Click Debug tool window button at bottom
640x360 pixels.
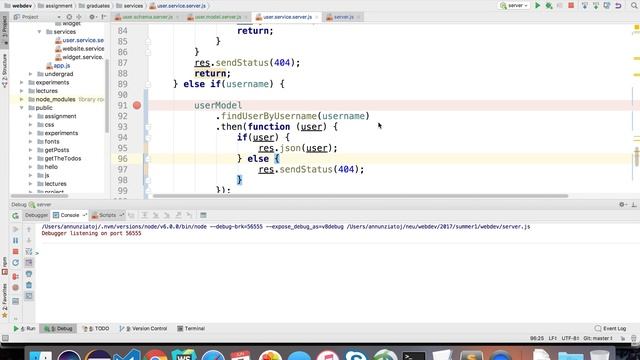pos(58,328)
